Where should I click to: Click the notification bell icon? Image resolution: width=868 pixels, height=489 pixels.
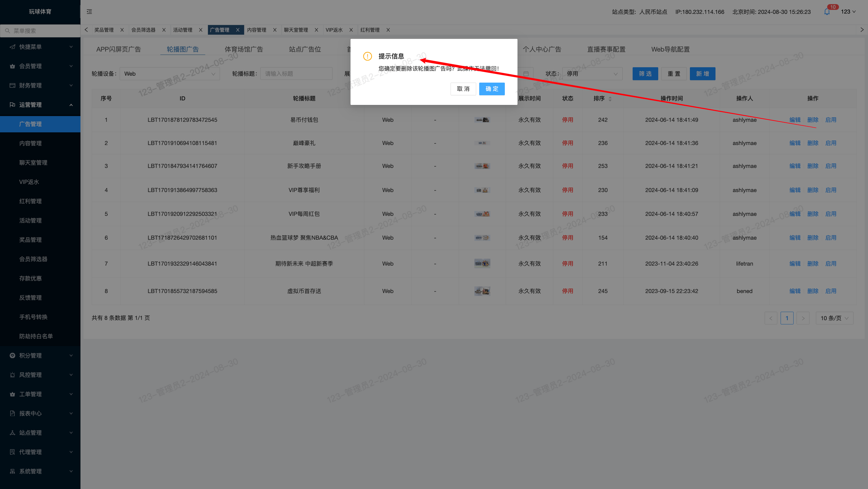(x=827, y=12)
